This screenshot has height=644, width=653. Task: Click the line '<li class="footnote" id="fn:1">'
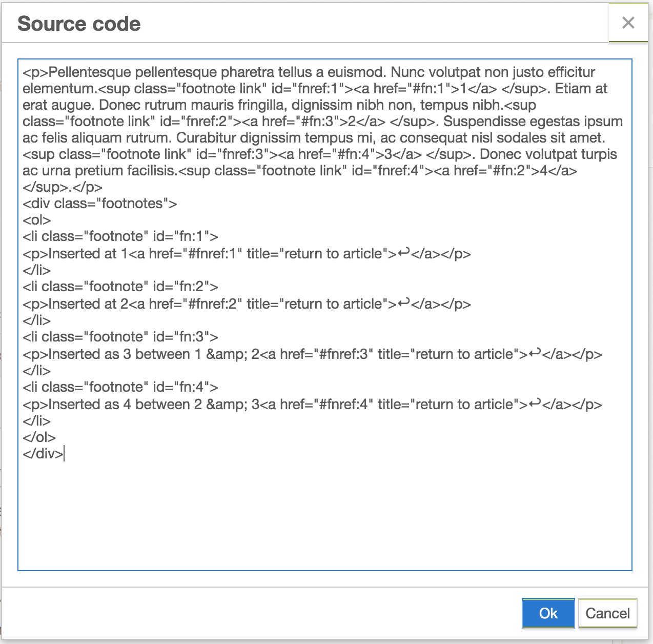click(x=120, y=236)
